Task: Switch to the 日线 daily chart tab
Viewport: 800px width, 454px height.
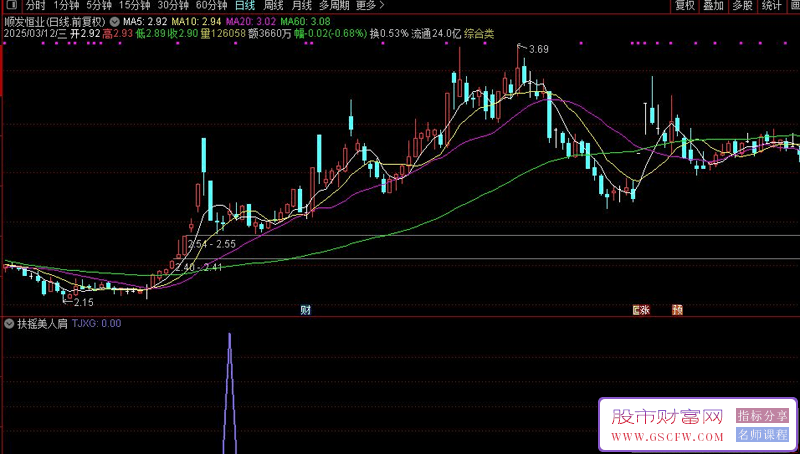Action: pos(245,6)
